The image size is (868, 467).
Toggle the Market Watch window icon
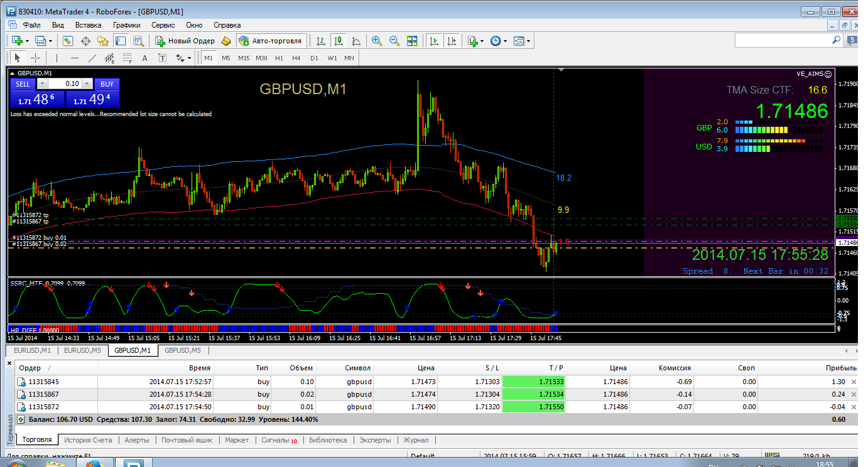(68, 41)
